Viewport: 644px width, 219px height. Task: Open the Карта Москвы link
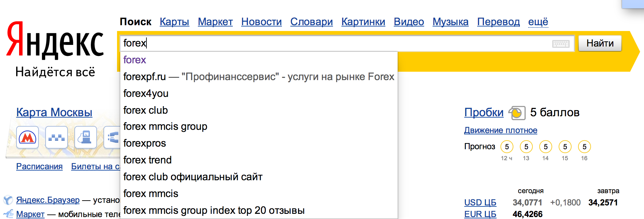point(54,112)
